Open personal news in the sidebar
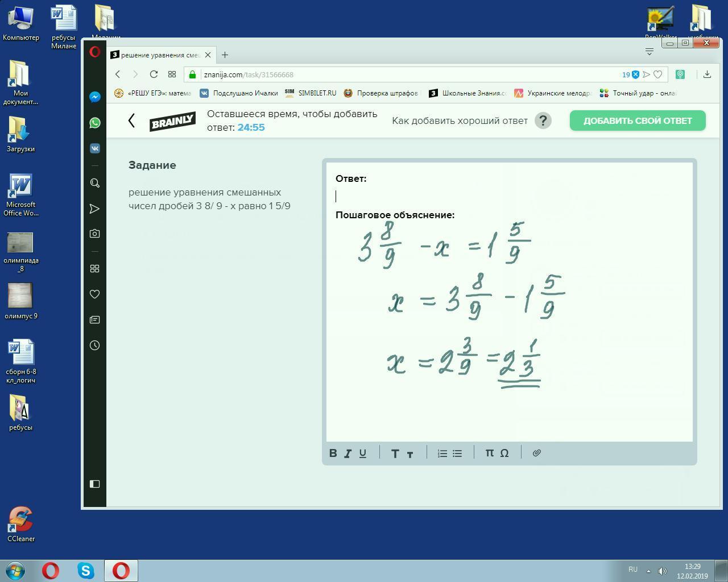The height and width of the screenshot is (582, 728). [x=95, y=319]
